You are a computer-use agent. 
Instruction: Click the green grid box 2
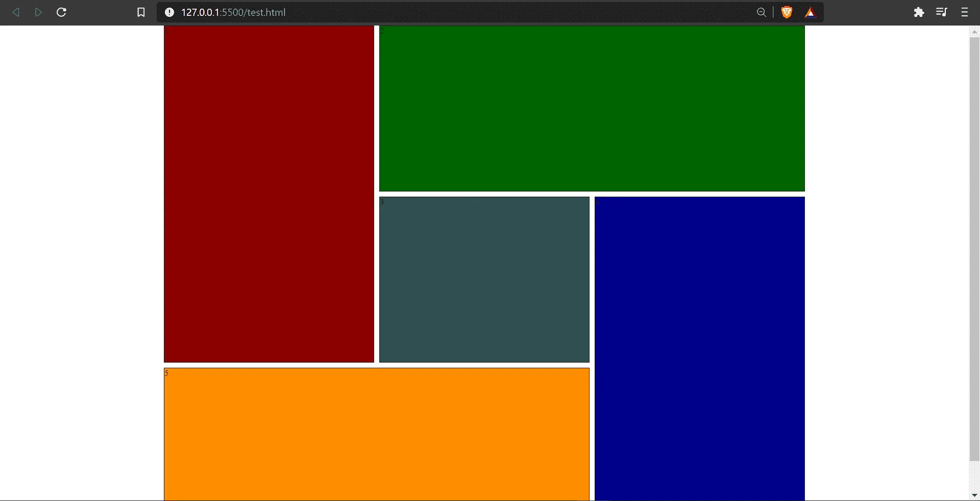click(592, 108)
